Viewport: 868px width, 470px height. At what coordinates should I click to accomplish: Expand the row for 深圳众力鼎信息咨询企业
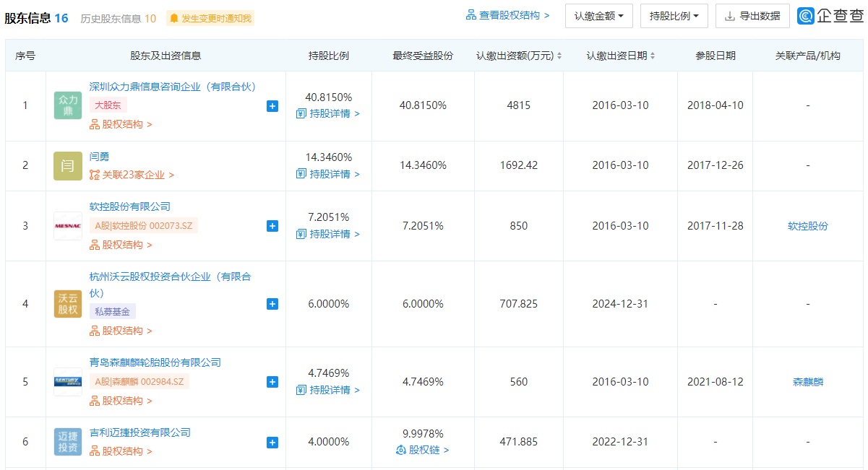(x=272, y=106)
